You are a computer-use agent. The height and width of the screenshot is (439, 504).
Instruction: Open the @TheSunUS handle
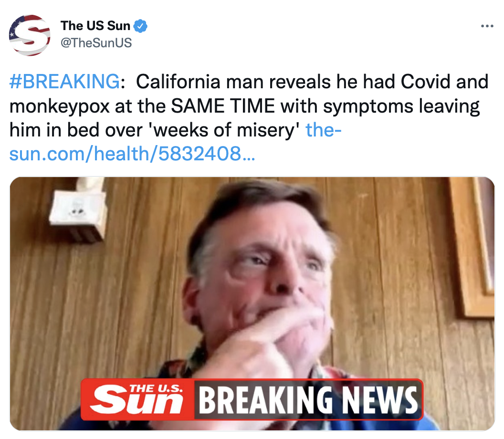point(96,43)
